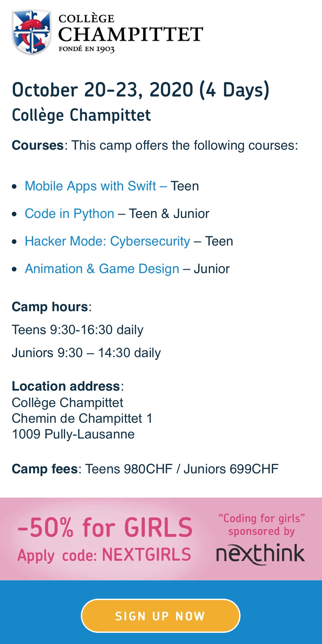322x644 pixels.
Task: Click the "Coding for girls" sponsored by text
Action: (262, 525)
